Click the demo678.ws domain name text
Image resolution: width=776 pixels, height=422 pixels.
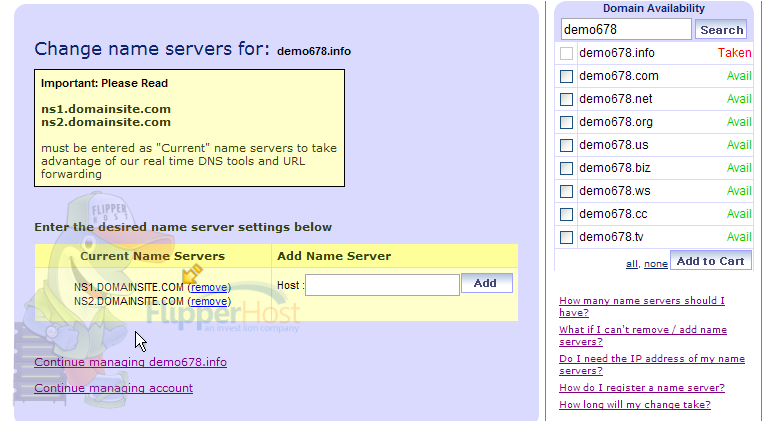pos(615,191)
